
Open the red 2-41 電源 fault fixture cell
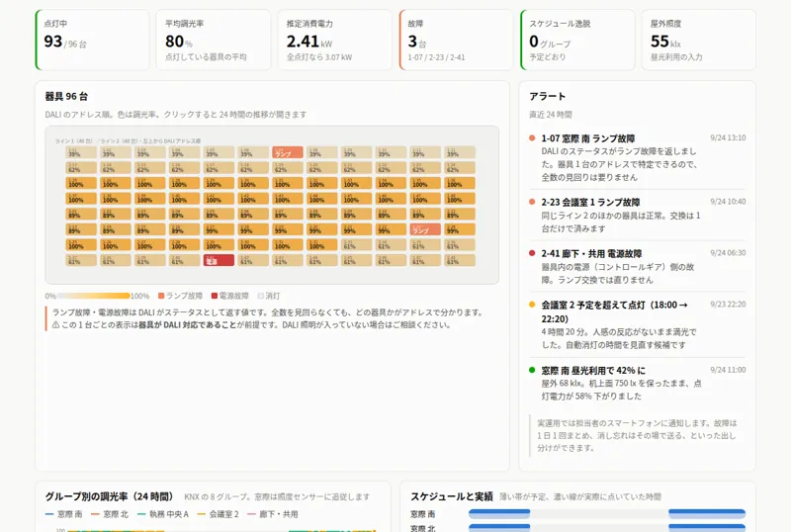pyautogui.click(x=219, y=260)
